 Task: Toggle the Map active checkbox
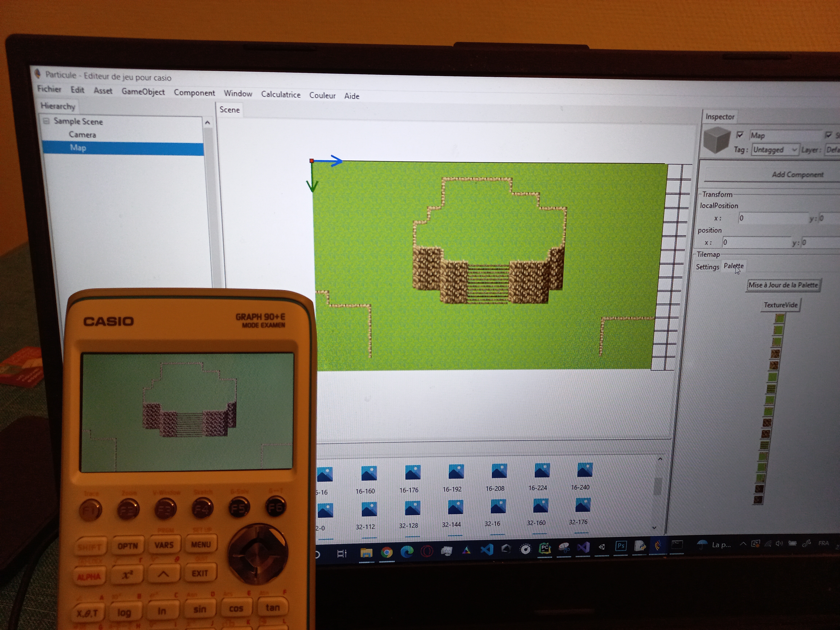[x=739, y=135]
